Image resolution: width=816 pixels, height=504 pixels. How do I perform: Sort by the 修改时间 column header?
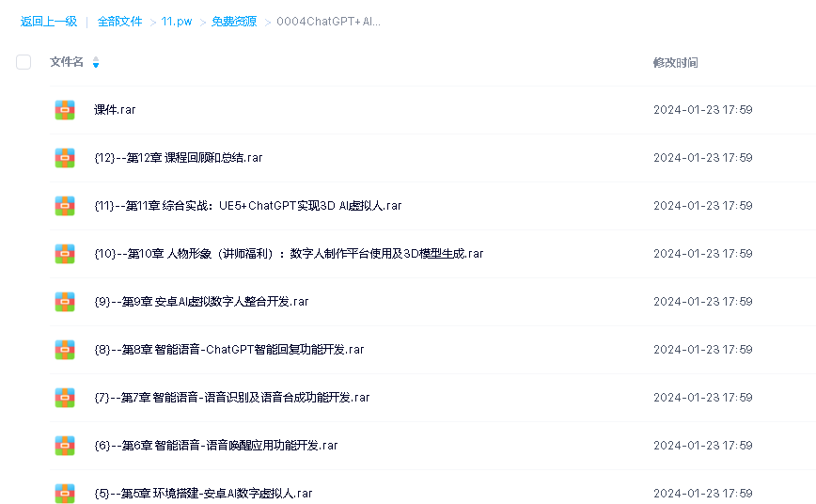click(x=675, y=63)
